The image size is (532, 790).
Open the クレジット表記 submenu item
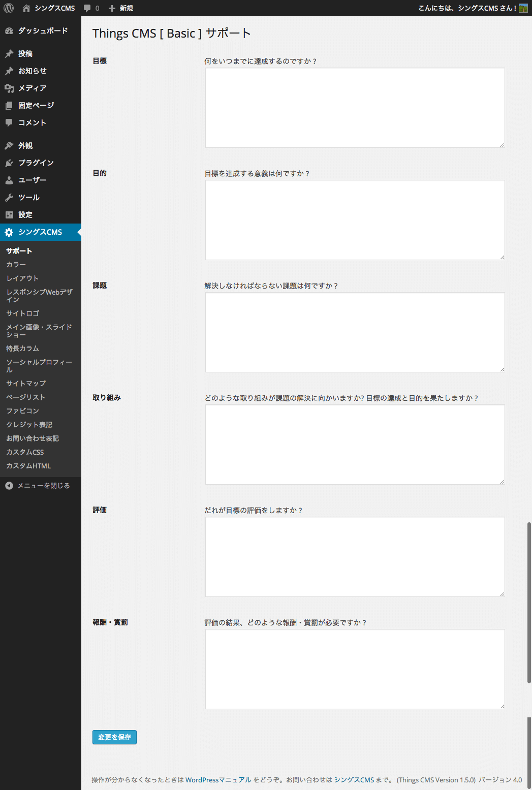(41, 425)
